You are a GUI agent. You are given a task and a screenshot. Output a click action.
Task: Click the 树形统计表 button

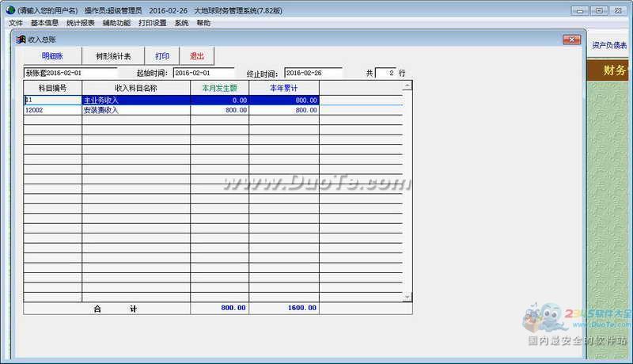(113, 56)
